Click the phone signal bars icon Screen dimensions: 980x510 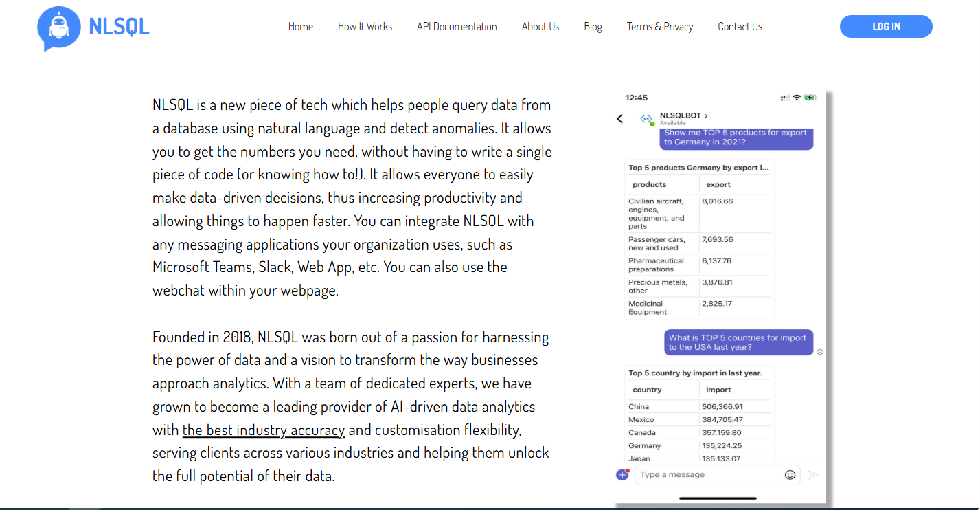pyautogui.click(x=785, y=98)
